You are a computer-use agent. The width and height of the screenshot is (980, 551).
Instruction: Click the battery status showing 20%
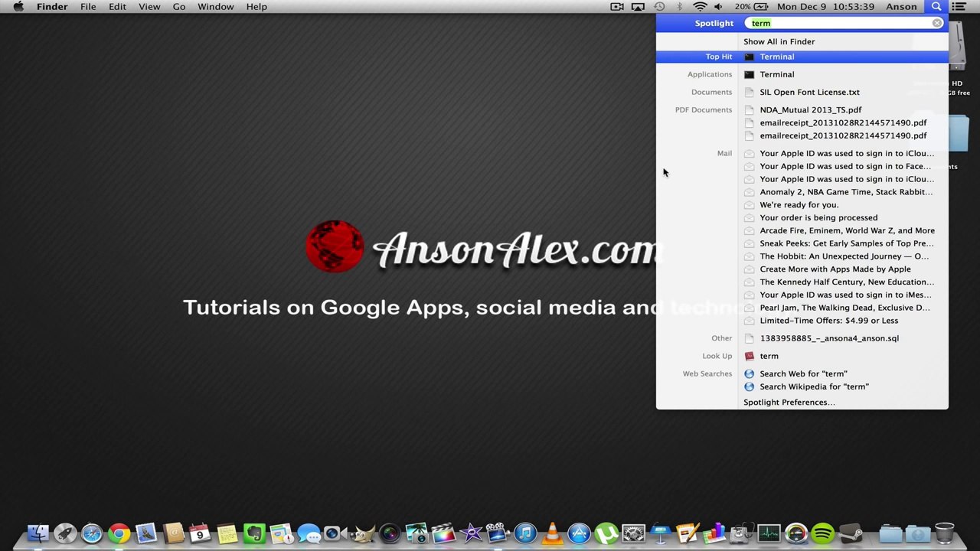click(751, 7)
